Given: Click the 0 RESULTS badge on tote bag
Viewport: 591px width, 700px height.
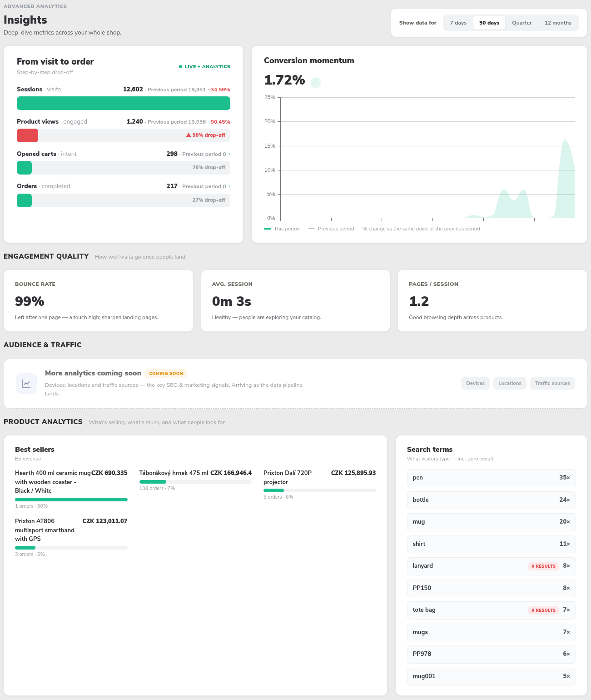Looking at the screenshot, I should pos(543,610).
